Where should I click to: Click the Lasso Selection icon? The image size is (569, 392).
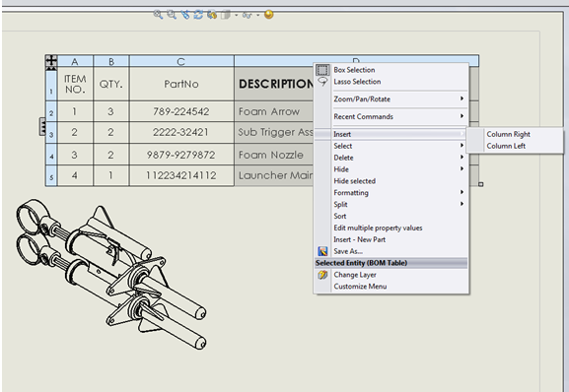tap(322, 82)
